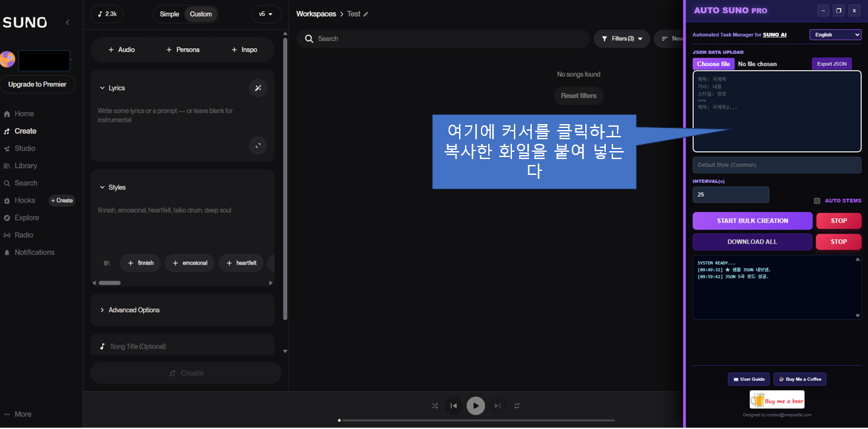Screen dimensions: 868x429
Task: Click the style tags left scroll arrow
Action: pyautogui.click(x=94, y=283)
